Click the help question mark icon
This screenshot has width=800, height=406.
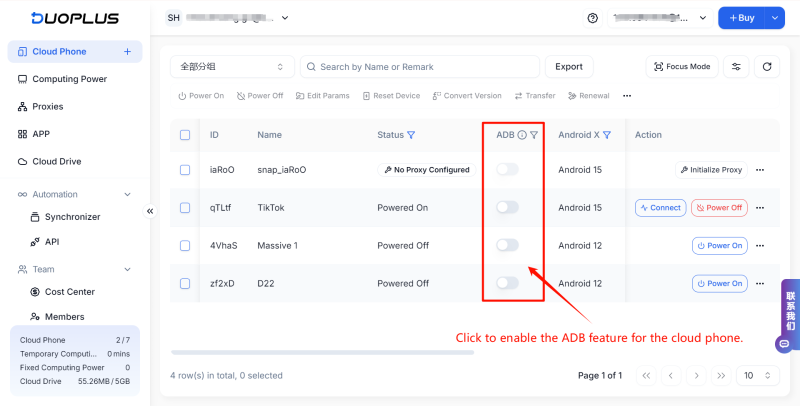pyautogui.click(x=592, y=18)
